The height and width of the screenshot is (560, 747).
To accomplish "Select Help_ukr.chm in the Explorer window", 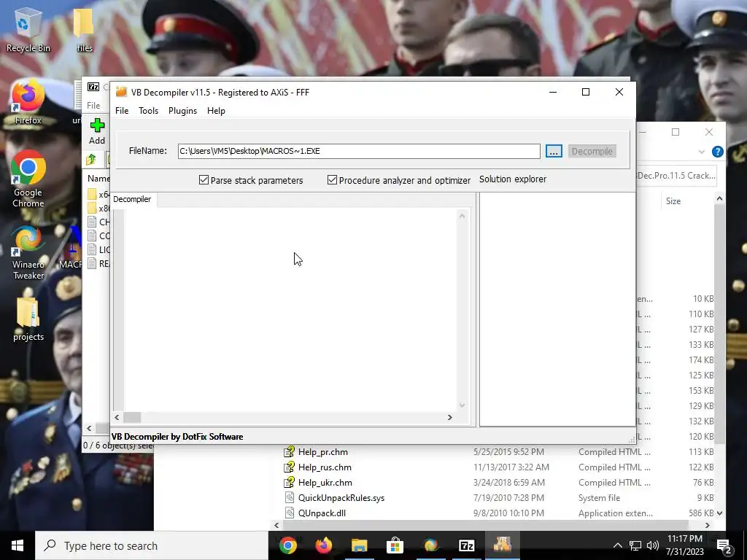I will 325,482.
